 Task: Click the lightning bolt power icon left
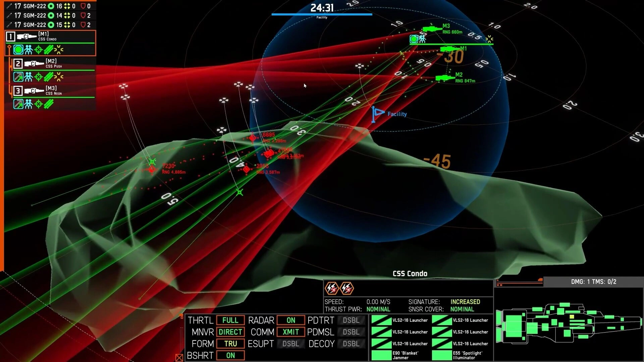click(332, 288)
